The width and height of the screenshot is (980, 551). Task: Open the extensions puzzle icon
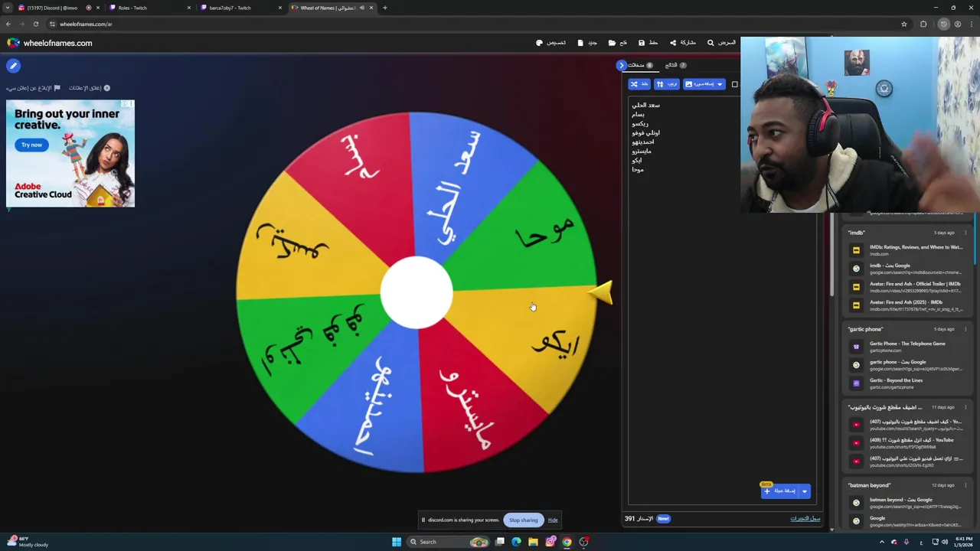pyautogui.click(x=923, y=24)
